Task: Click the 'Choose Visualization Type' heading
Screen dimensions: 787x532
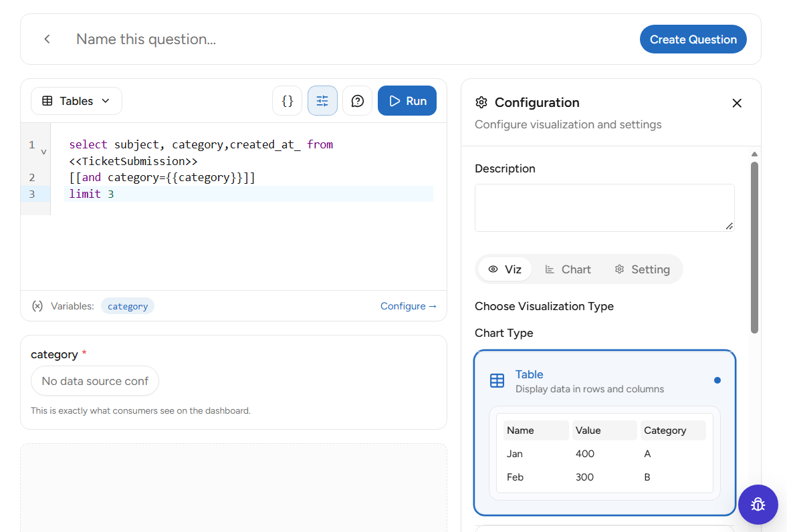Action: click(x=544, y=306)
